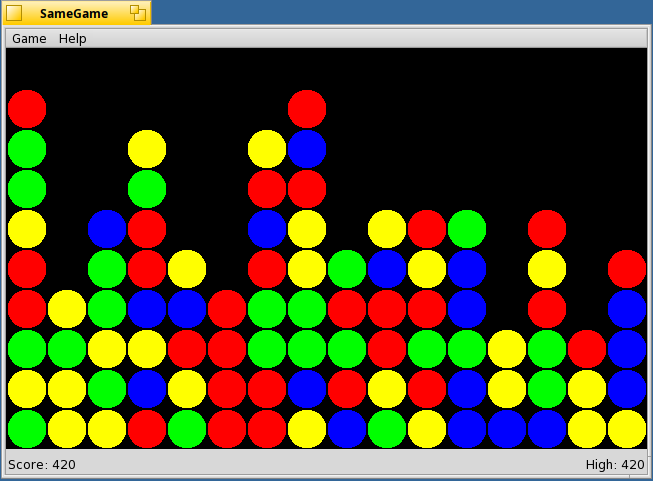Select the blue ball at bottom of ninth column
Viewport: 653px width, 481px height.
(347, 429)
